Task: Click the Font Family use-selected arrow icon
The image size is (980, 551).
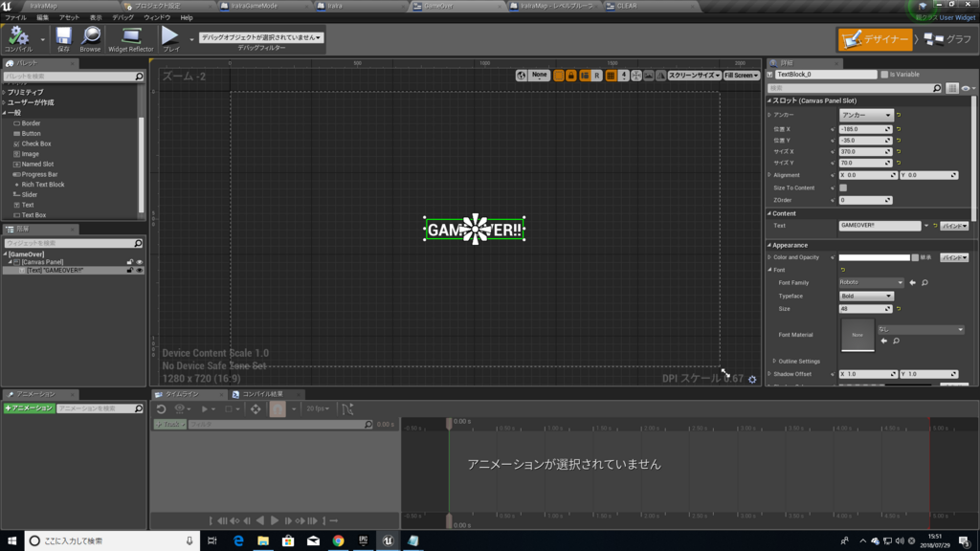Action: (912, 283)
